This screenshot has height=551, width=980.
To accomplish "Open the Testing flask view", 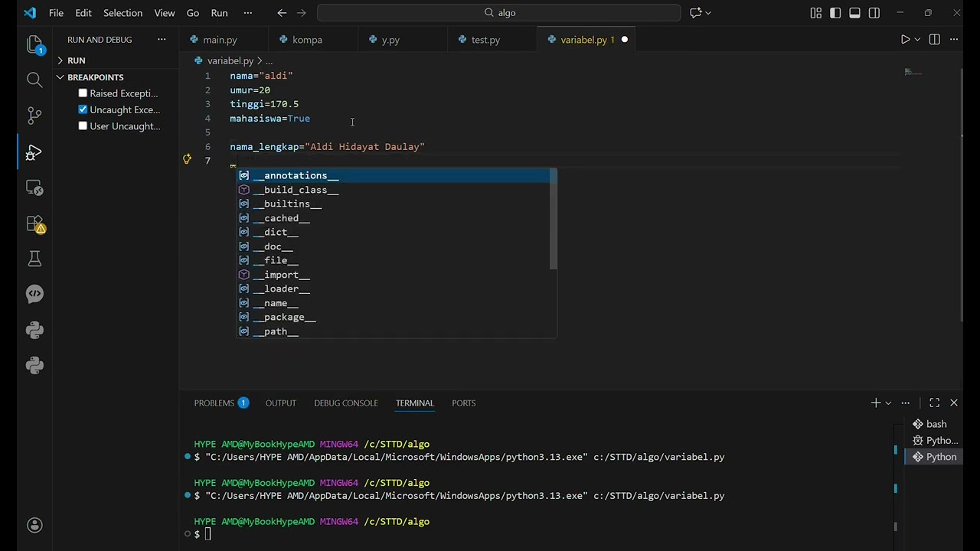I will (x=34, y=259).
